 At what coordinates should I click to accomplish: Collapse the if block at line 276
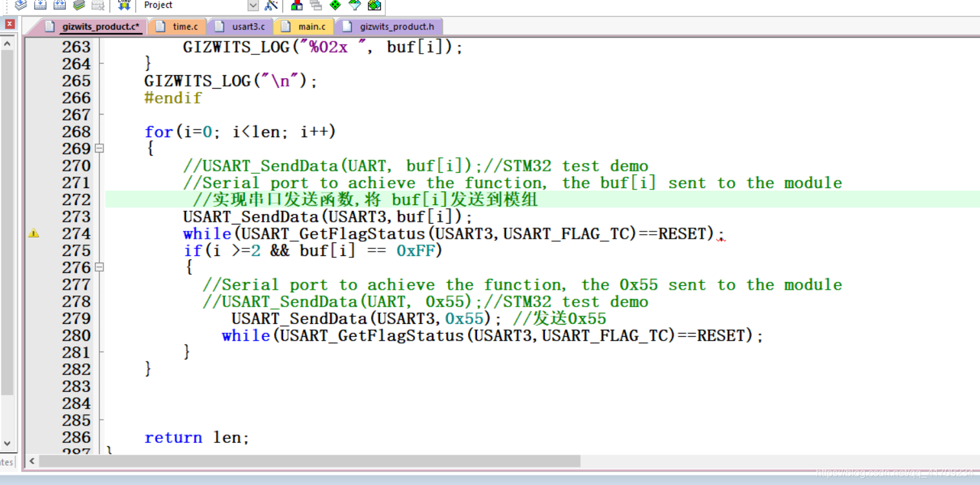click(x=100, y=267)
